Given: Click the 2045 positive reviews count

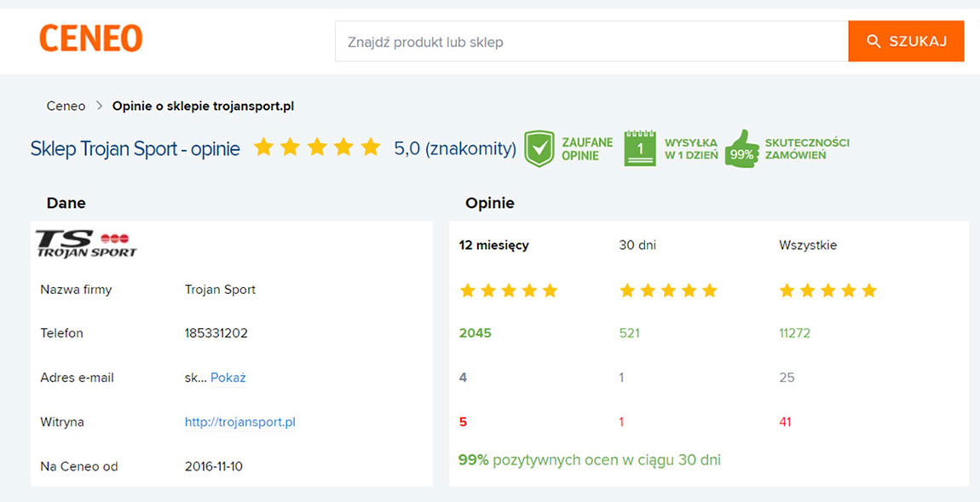Looking at the screenshot, I should pos(475,333).
